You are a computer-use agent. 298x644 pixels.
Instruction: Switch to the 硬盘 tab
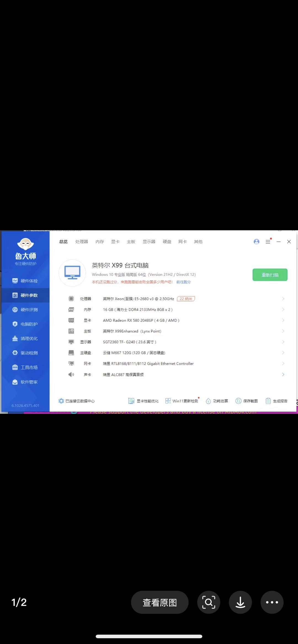(x=167, y=242)
